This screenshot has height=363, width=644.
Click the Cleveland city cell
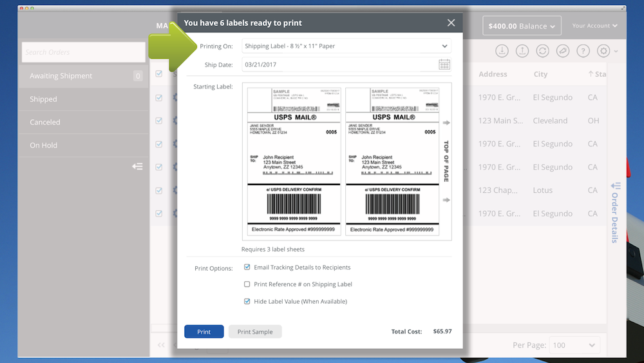550,121
